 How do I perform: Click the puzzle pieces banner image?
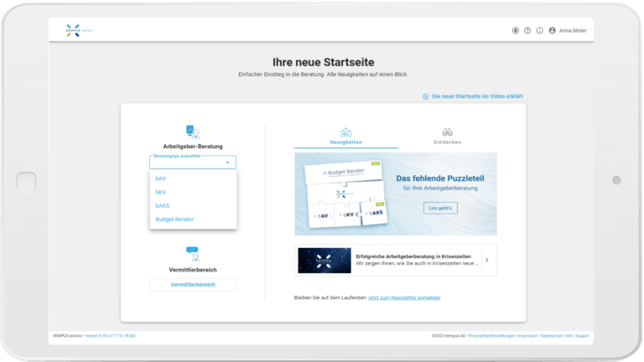[345, 194]
